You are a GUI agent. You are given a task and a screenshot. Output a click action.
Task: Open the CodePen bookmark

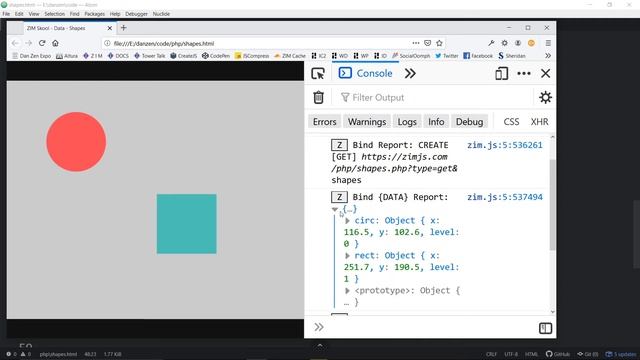coord(216,56)
